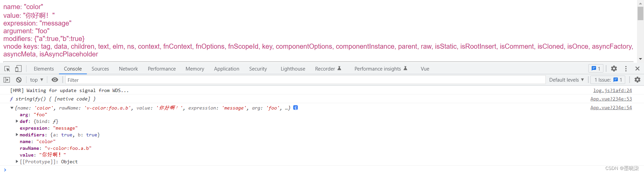The width and height of the screenshot is (644, 174).
Task: Click the page scrollbar down arrow
Action: coord(640,59)
